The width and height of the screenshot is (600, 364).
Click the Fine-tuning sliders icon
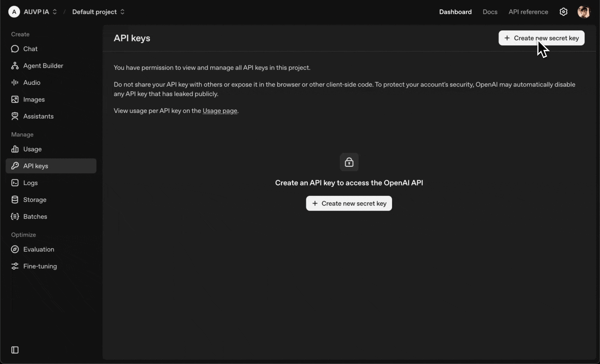pos(15,266)
